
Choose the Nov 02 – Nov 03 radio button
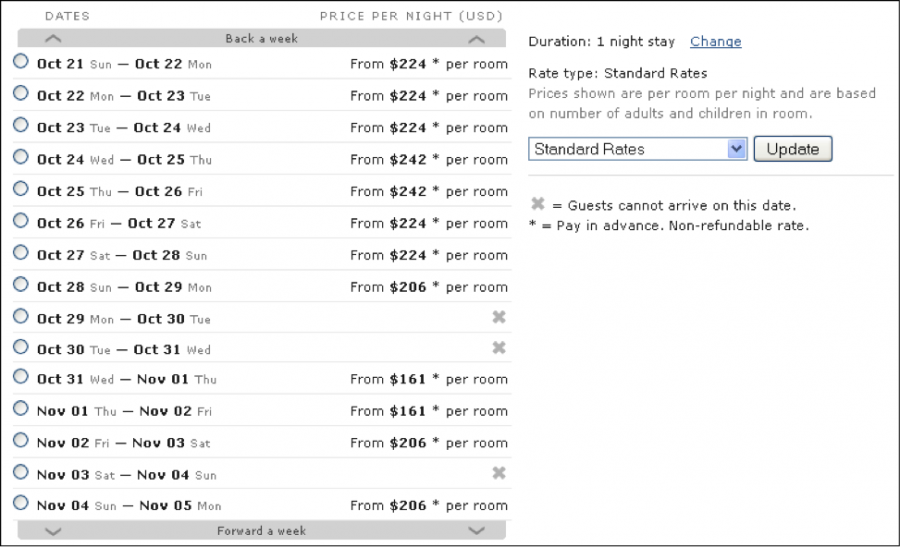pyautogui.click(x=21, y=440)
